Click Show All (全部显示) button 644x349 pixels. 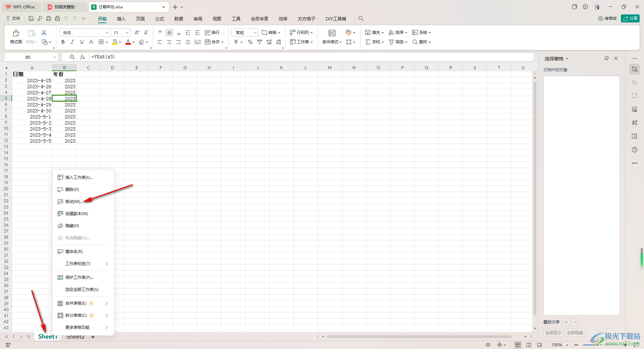pyautogui.click(x=553, y=333)
